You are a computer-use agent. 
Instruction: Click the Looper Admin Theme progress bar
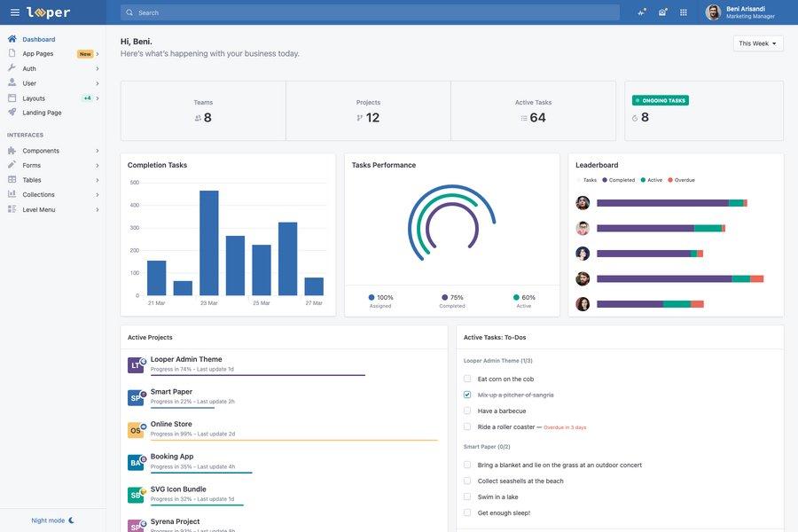tap(257, 372)
